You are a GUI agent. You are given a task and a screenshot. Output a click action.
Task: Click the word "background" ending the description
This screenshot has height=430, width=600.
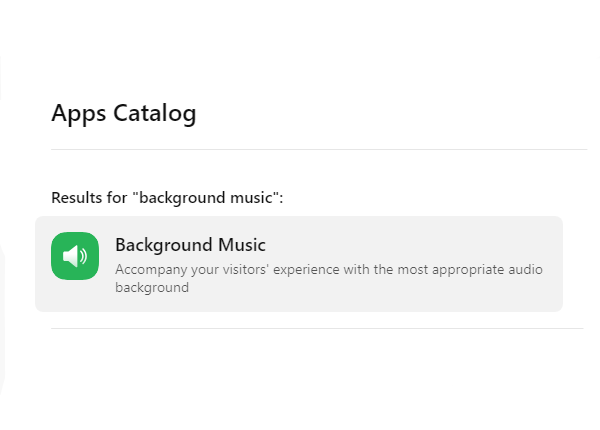point(152,287)
